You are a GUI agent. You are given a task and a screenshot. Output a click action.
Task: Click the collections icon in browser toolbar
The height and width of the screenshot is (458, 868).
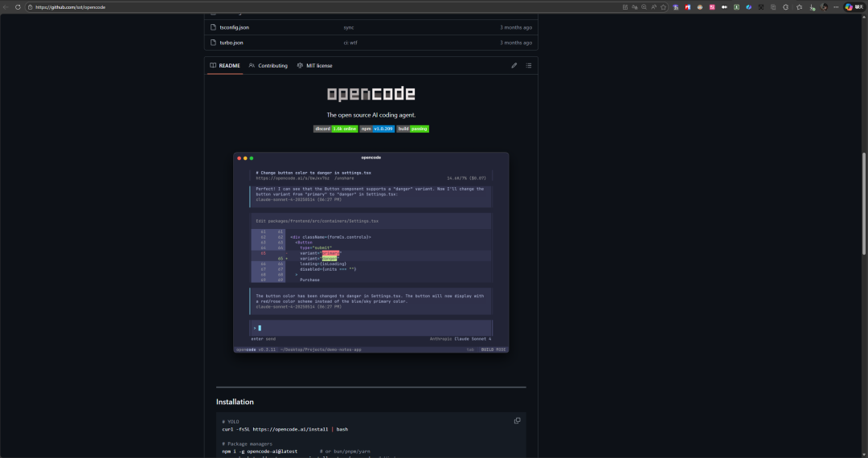click(773, 7)
